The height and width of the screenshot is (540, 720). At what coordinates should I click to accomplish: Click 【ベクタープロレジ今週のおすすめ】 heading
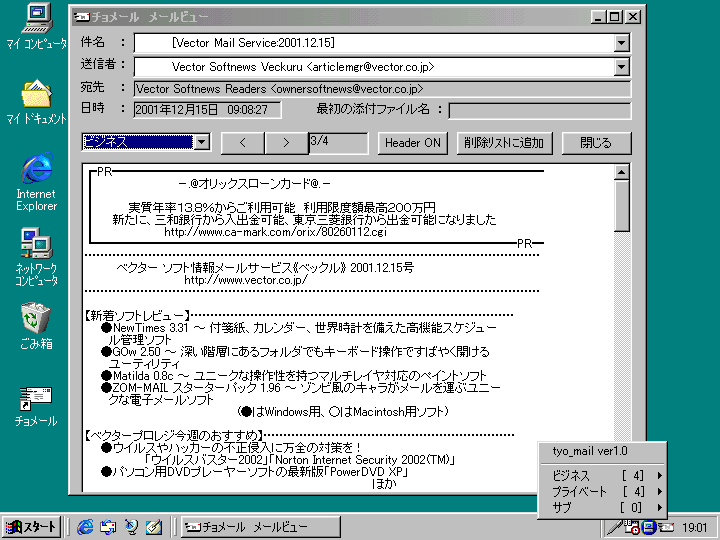pos(174,435)
